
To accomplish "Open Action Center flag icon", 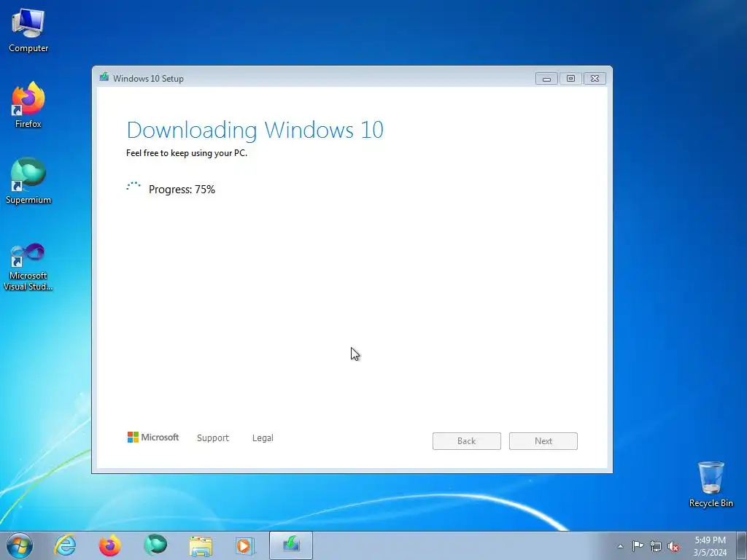I will click(x=638, y=545).
